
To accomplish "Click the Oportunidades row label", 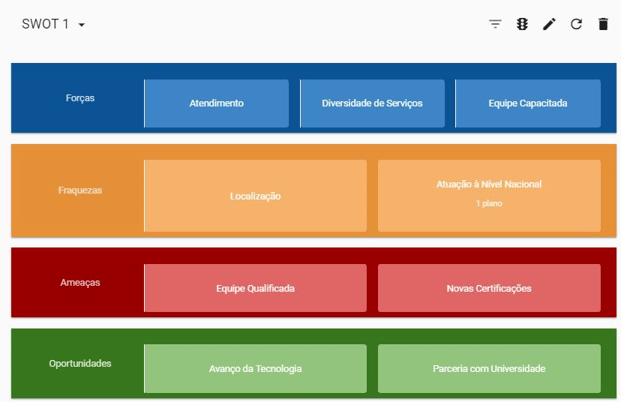I will pos(80,364).
